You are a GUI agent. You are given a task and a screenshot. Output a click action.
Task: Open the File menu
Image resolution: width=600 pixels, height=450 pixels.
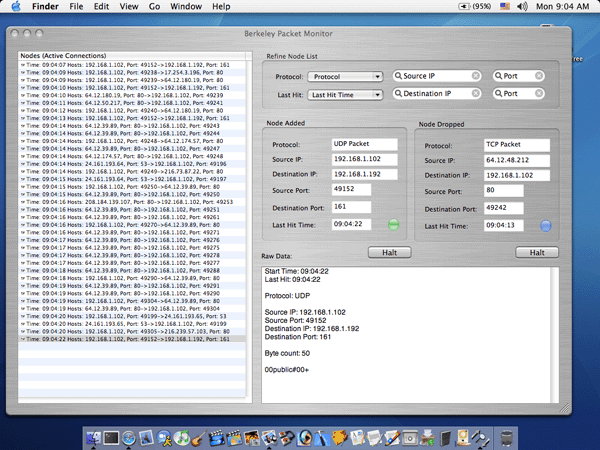(77, 7)
